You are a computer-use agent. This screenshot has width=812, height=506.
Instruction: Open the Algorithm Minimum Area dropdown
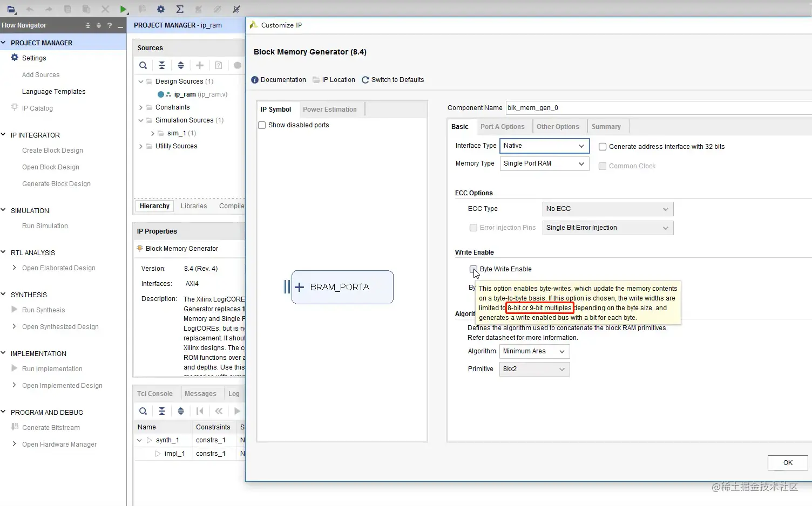(x=534, y=351)
